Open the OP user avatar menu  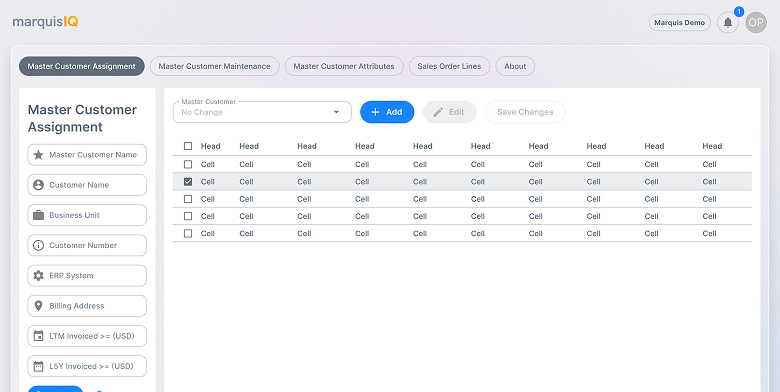tap(756, 22)
